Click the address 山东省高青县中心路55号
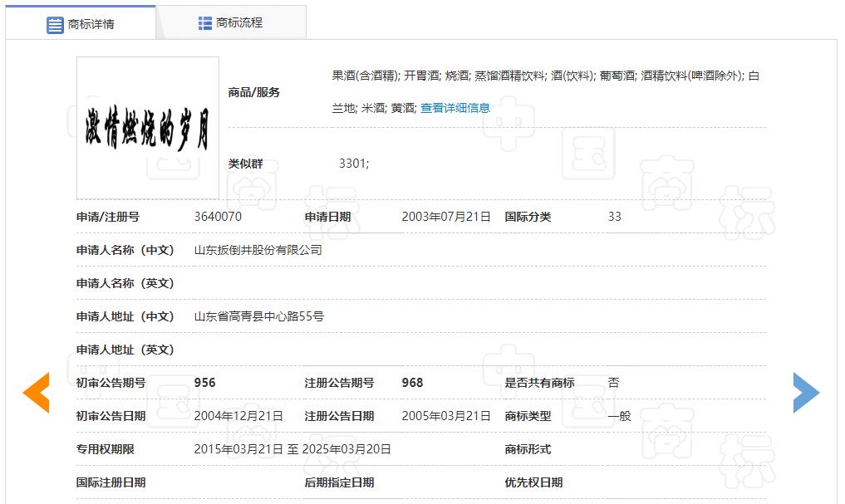845x504 pixels. click(x=258, y=316)
